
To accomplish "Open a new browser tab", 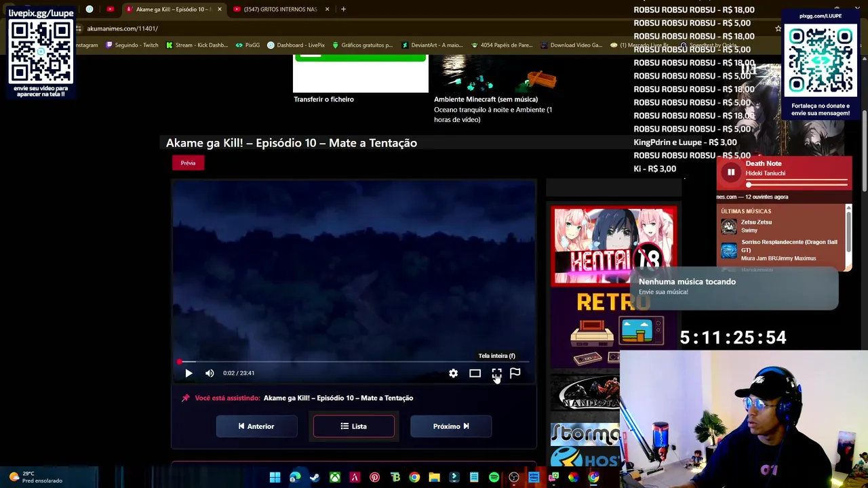I will coord(343,9).
